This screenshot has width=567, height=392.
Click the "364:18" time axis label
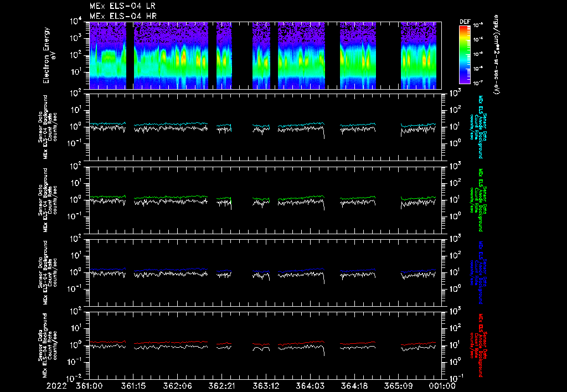click(x=354, y=386)
